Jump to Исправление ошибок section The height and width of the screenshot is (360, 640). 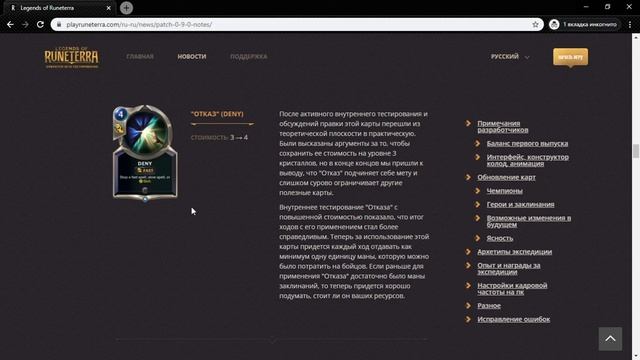pos(513,319)
